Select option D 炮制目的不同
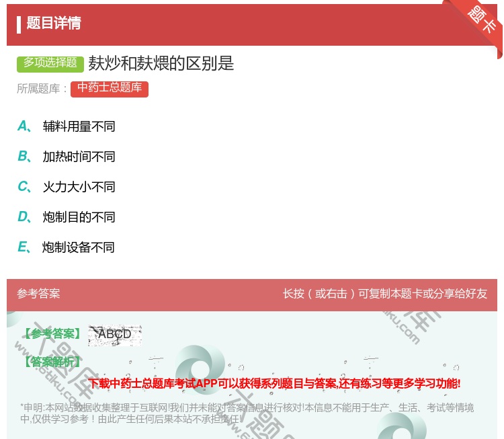504x439 pixels. point(67,216)
